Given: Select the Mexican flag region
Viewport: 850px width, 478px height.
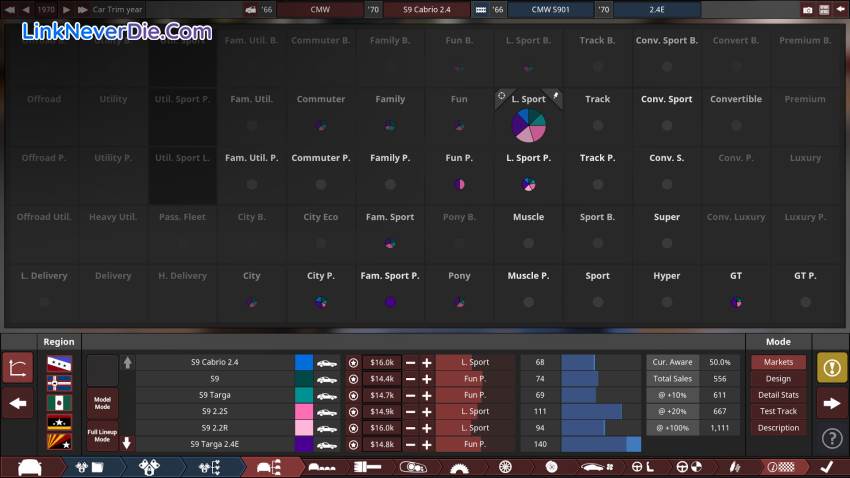Looking at the screenshot, I should click(59, 403).
